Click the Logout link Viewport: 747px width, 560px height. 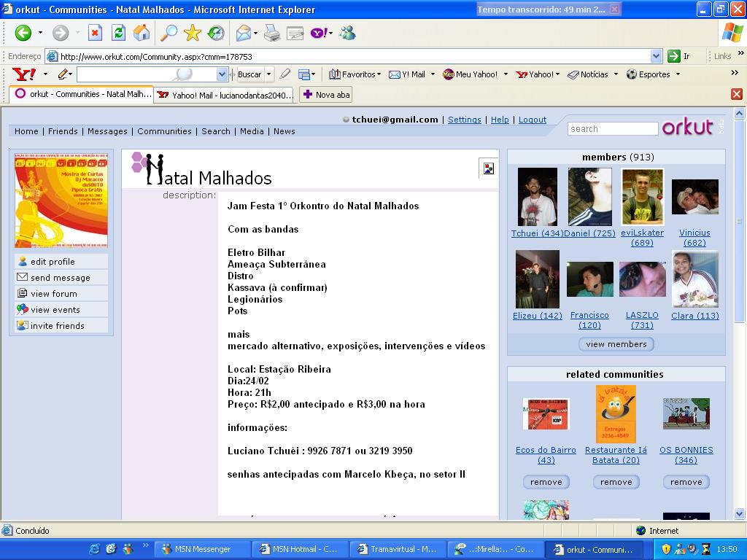[x=532, y=120]
